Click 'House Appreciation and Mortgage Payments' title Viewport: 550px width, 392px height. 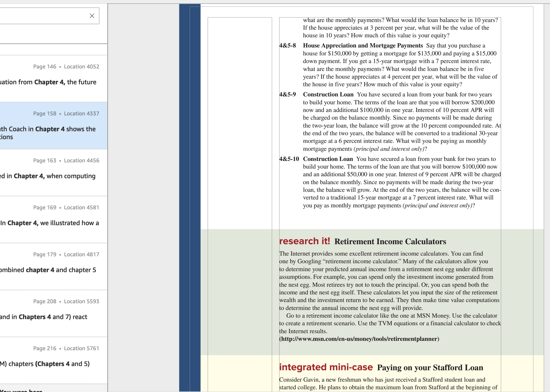[x=363, y=45]
